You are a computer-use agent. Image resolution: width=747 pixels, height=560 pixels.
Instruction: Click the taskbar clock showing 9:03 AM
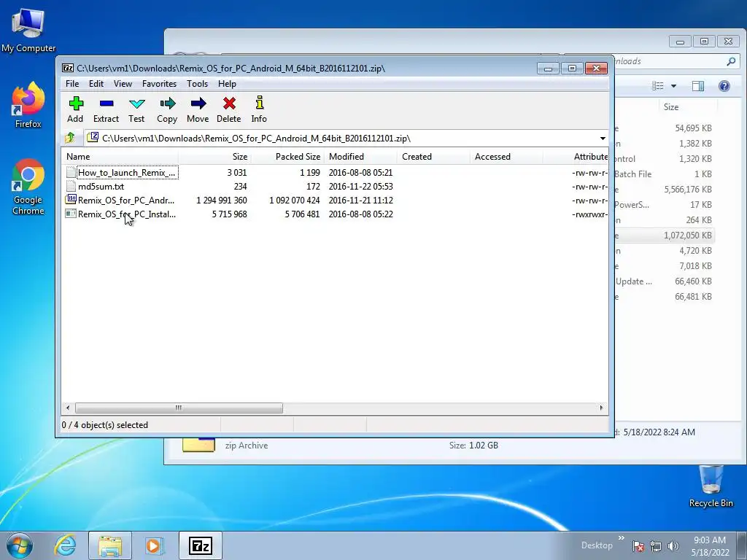(x=710, y=545)
